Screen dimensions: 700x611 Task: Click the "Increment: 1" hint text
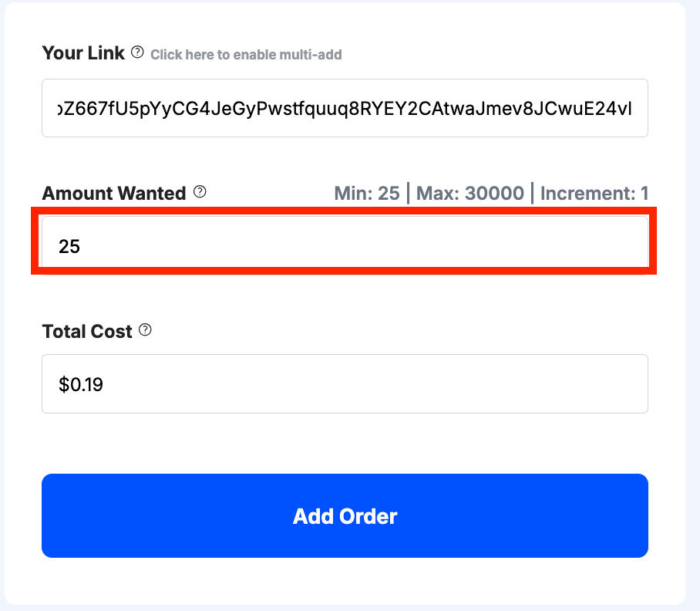(x=594, y=193)
